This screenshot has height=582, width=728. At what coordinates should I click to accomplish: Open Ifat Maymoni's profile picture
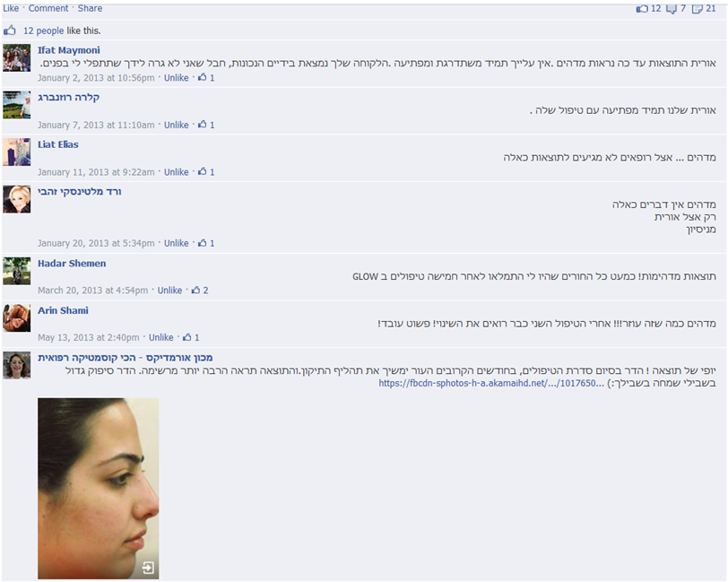click(x=17, y=57)
